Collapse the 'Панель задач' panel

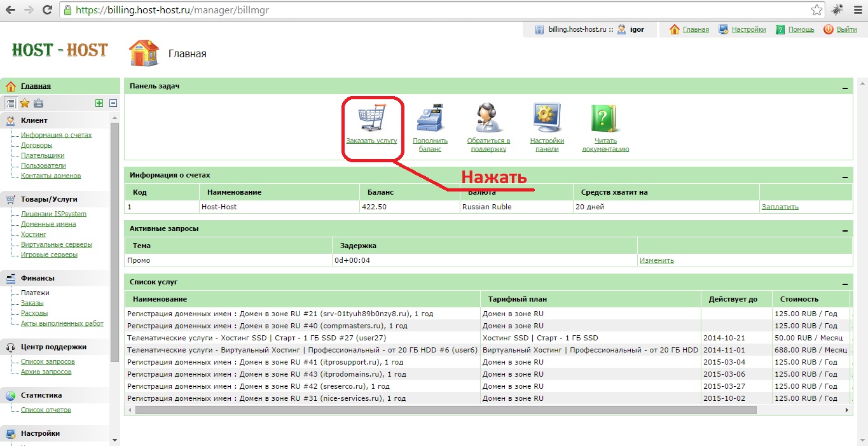pyautogui.click(x=844, y=88)
